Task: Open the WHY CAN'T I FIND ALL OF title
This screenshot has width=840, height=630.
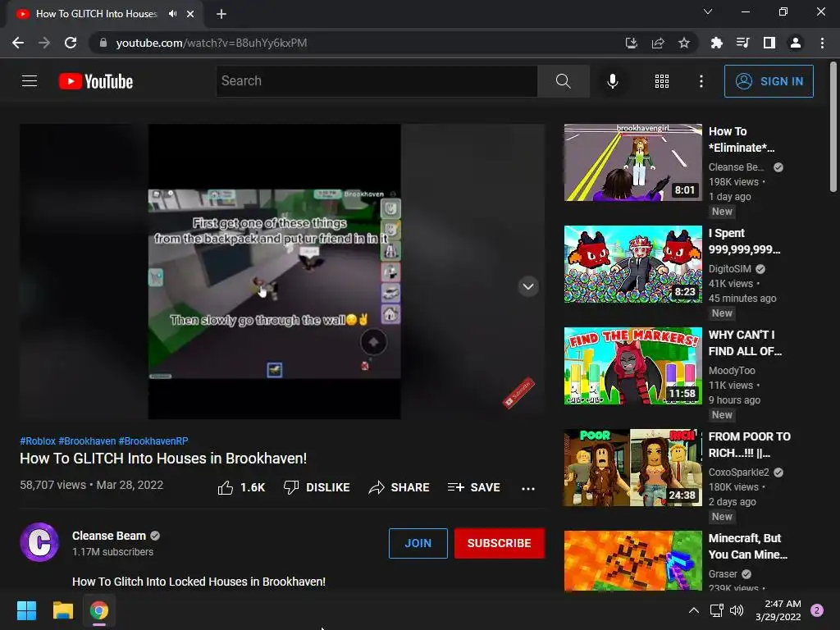Action: click(x=745, y=343)
